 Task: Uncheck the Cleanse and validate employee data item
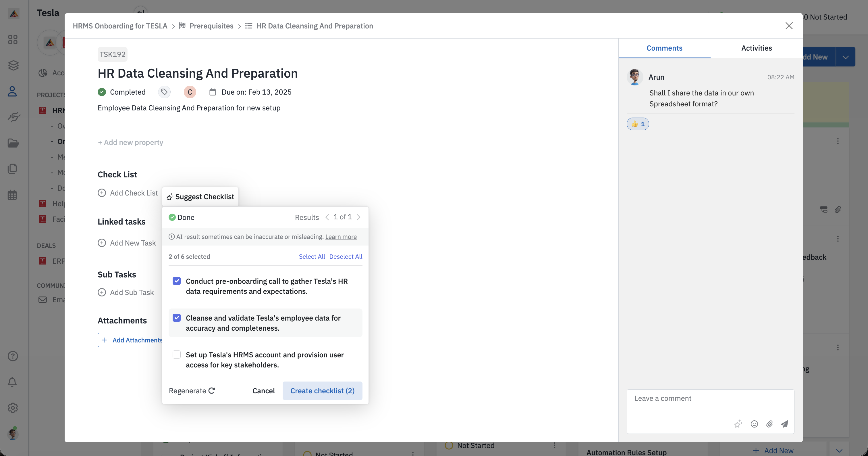[x=177, y=318]
